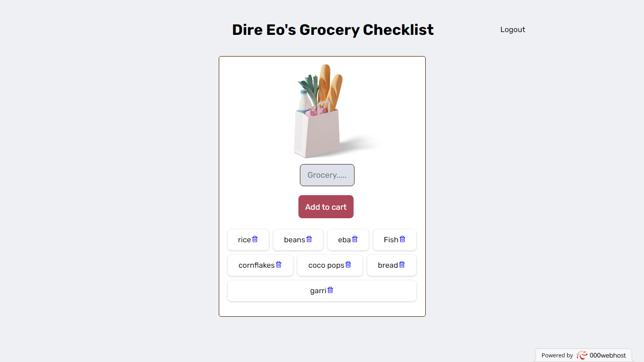The image size is (644, 362).
Task: Log out using the Logout link
Action: (x=512, y=29)
